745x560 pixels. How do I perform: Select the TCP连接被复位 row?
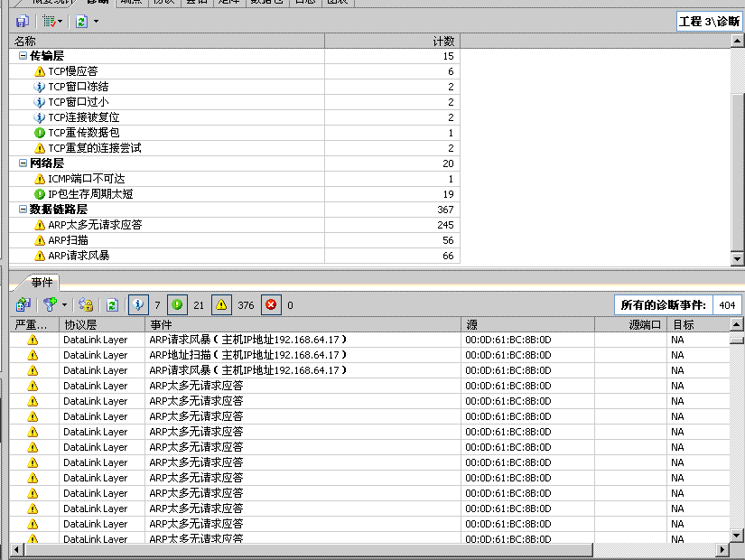tap(235, 117)
